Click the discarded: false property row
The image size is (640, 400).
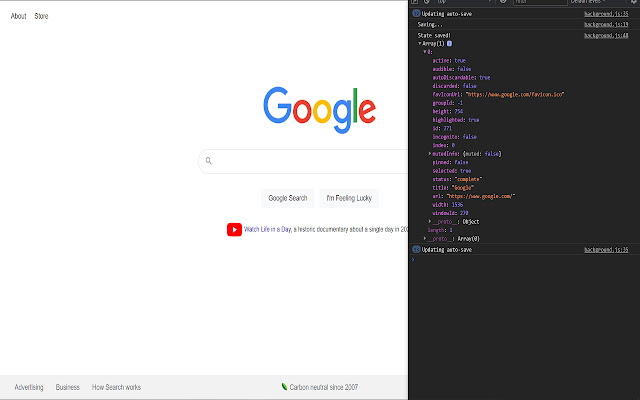[454, 86]
